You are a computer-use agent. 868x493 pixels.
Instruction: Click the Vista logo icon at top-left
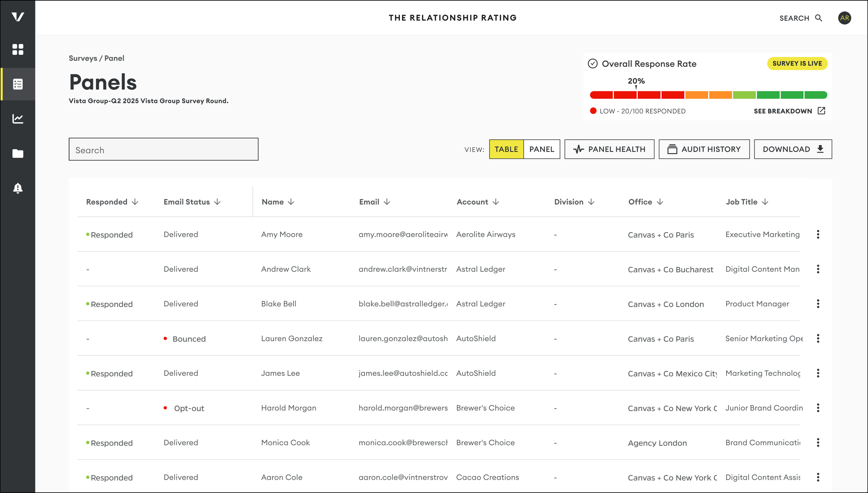[18, 17]
